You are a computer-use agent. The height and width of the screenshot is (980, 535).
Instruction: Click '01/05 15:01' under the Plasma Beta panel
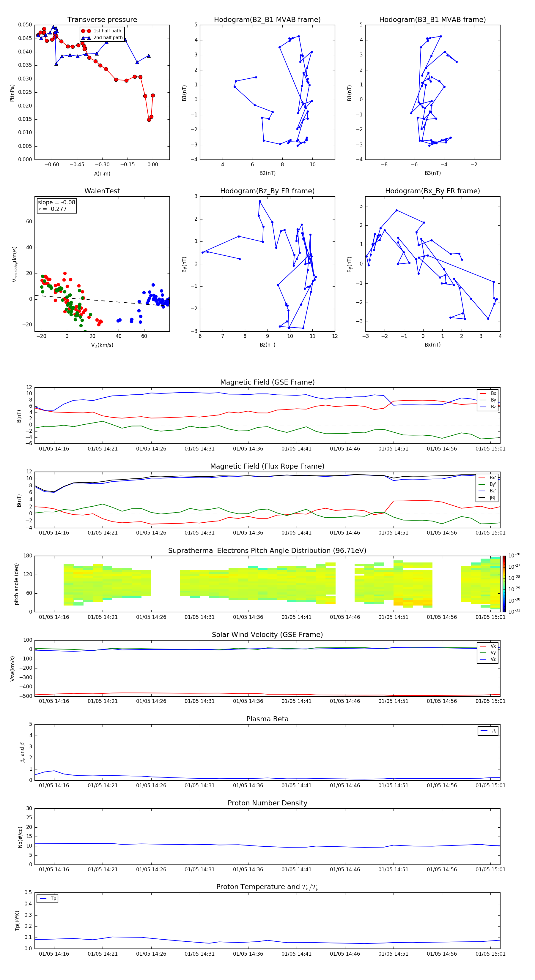[490, 785]
